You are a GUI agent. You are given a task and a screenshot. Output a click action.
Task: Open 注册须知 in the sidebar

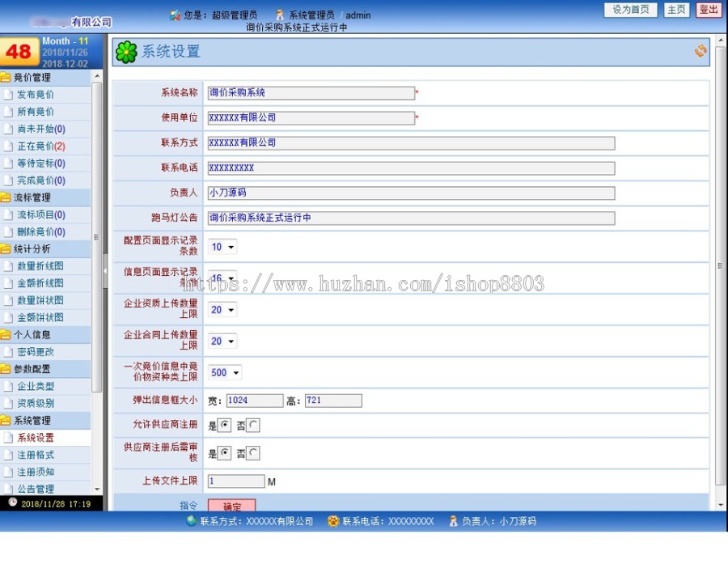pos(36,472)
